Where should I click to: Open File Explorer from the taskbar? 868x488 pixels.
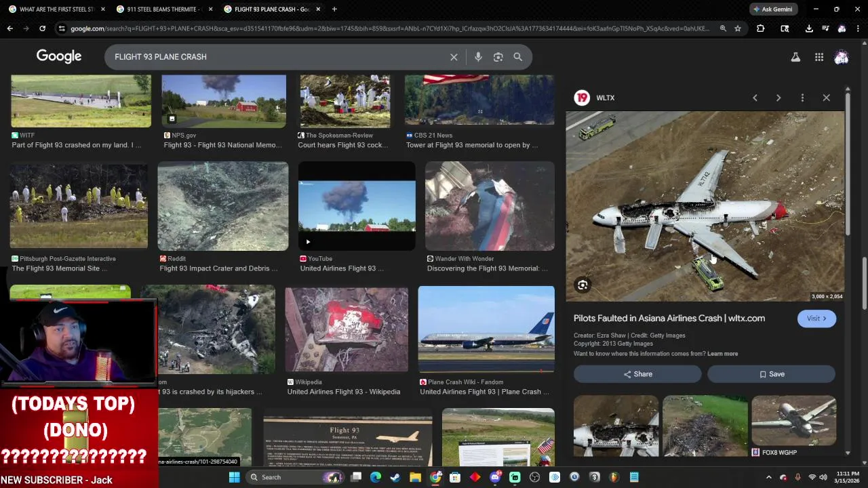pyautogui.click(x=415, y=477)
